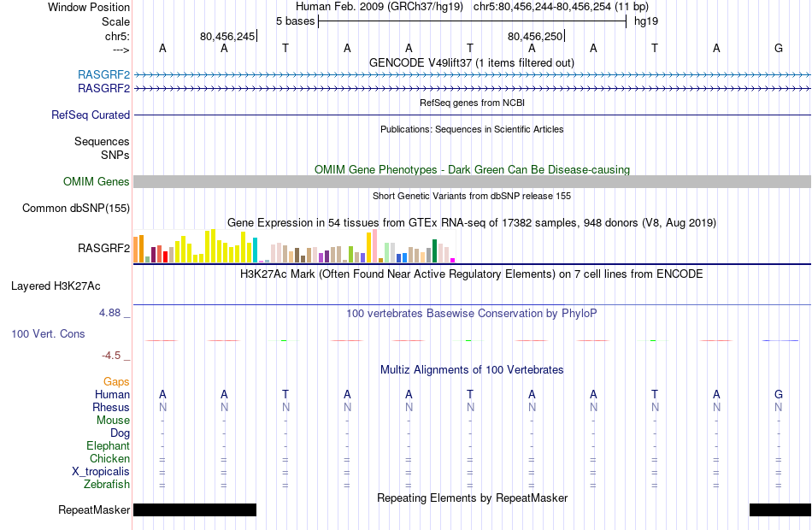The width and height of the screenshot is (812, 530).
Task: Click the RefSeq genes from NCBI title
Action: (472, 103)
